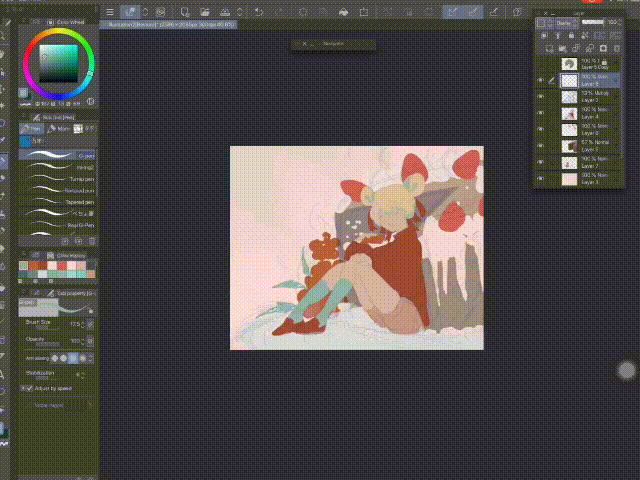Hide Layer 7
Viewport: 640px width, 480px height.
coord(541,162)
